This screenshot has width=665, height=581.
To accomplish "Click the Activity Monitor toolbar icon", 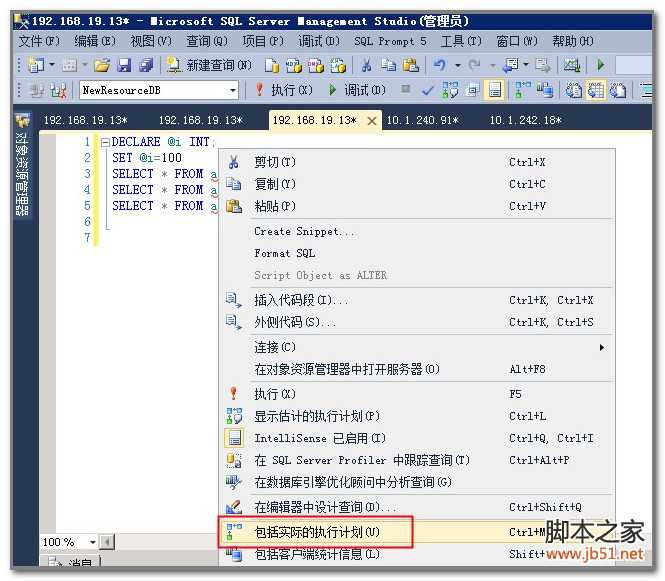I will click(x=571, y=65).
